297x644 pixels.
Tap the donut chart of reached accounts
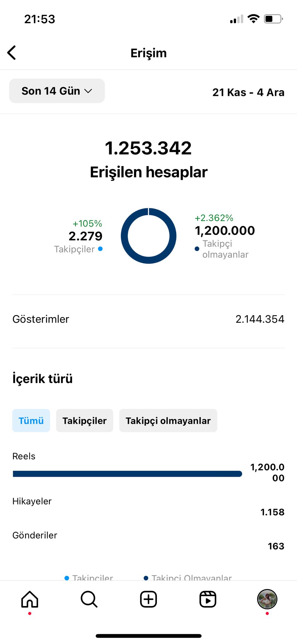(148, 236)
